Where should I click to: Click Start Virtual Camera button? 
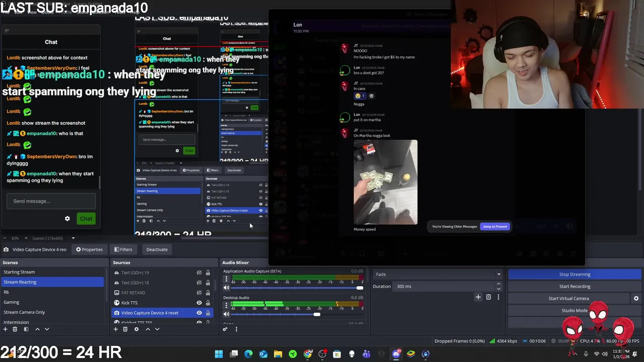tap(569, 298)
